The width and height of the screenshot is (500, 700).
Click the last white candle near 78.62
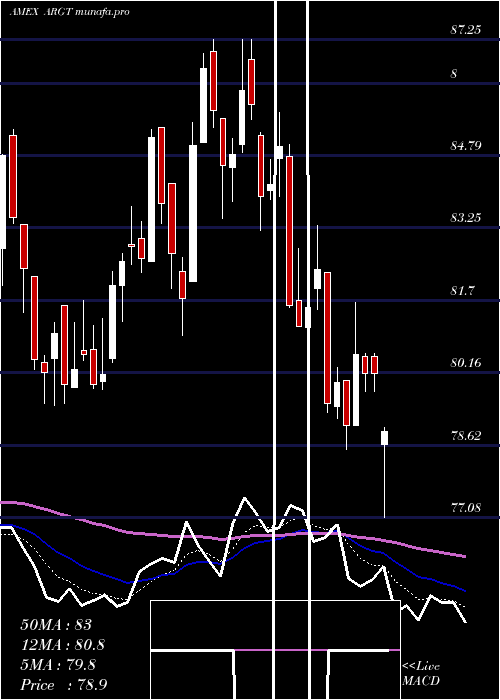pyautogui.click(x=384, y=438)
